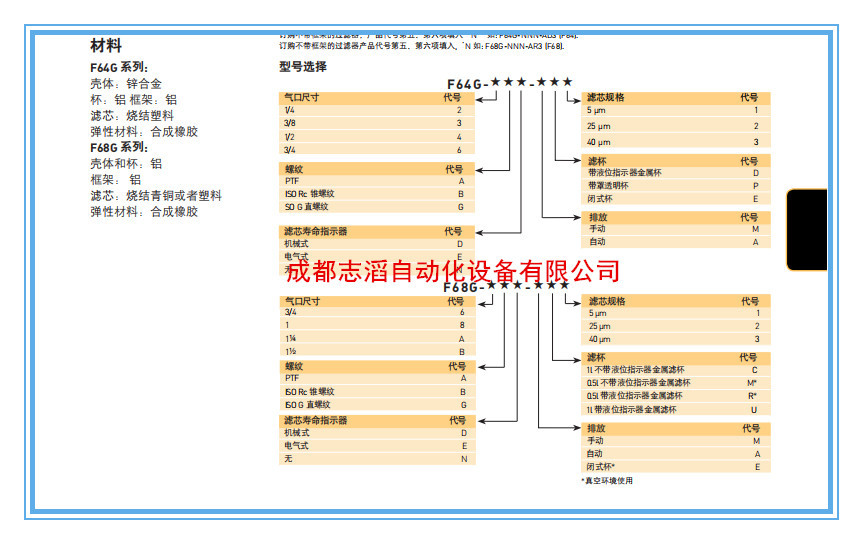Select the F64G 系列 heading in materials
Screen dimensions: 863x544
coord(119,67)
